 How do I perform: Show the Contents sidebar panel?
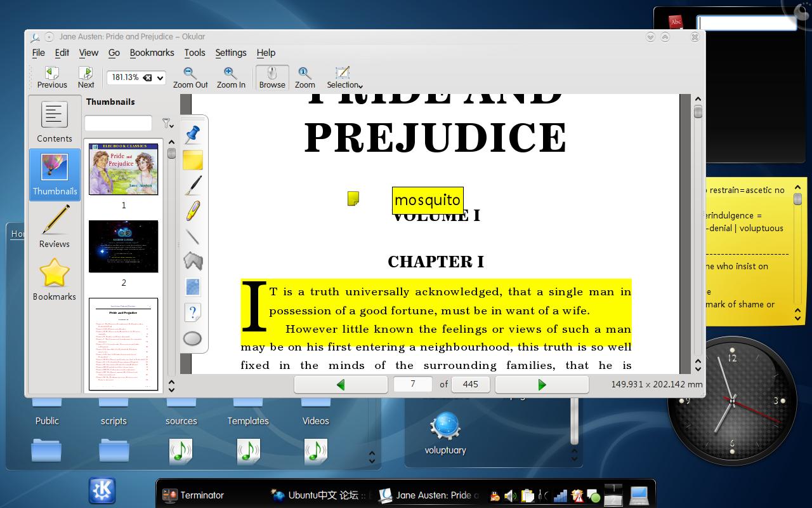[55, 122]
